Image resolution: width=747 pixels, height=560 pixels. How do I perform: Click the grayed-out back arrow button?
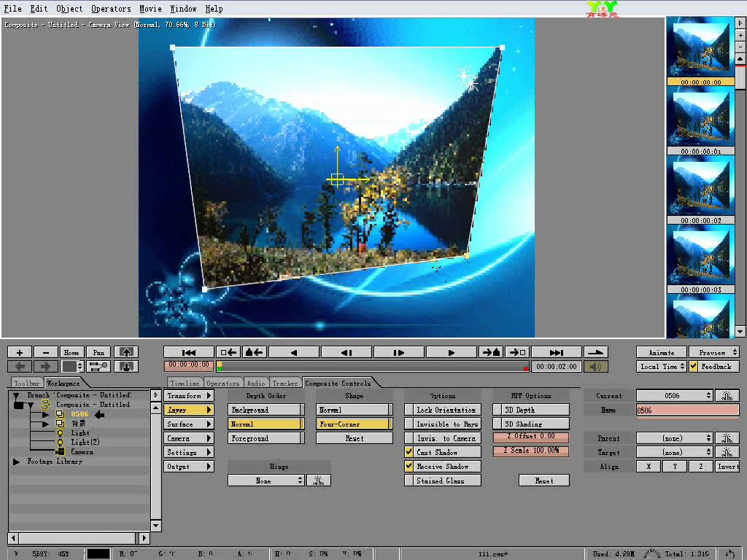pyautogui.click(x=20, y=367)
